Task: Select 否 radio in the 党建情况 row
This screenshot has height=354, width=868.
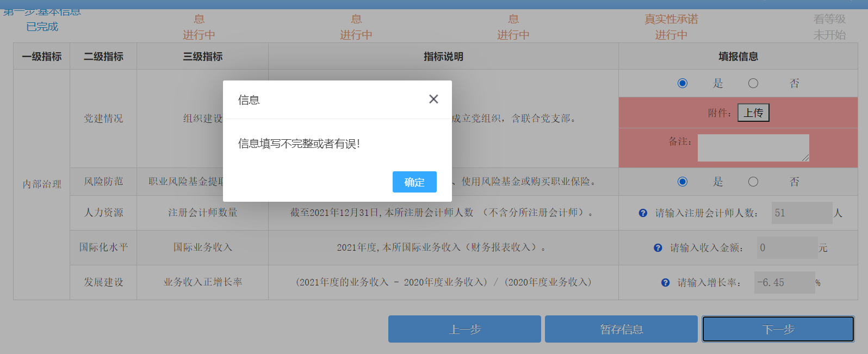Action: pyautogui.click(x=753, y=83)
